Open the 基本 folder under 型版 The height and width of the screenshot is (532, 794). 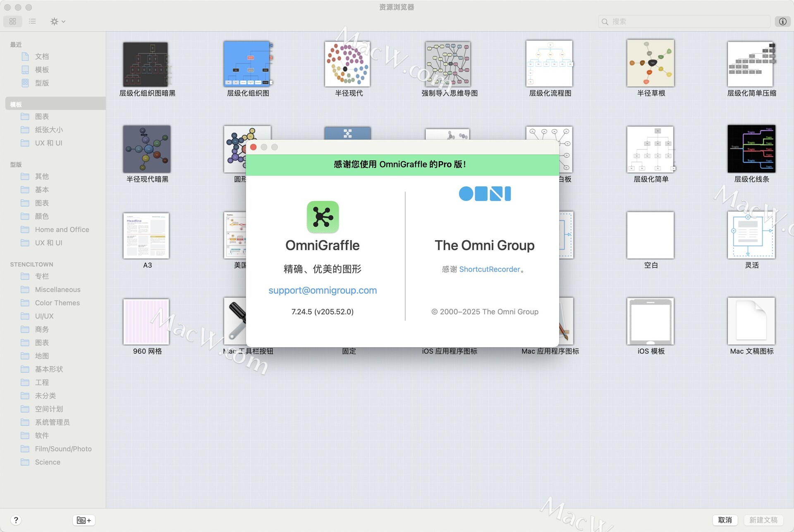point(42,190)
